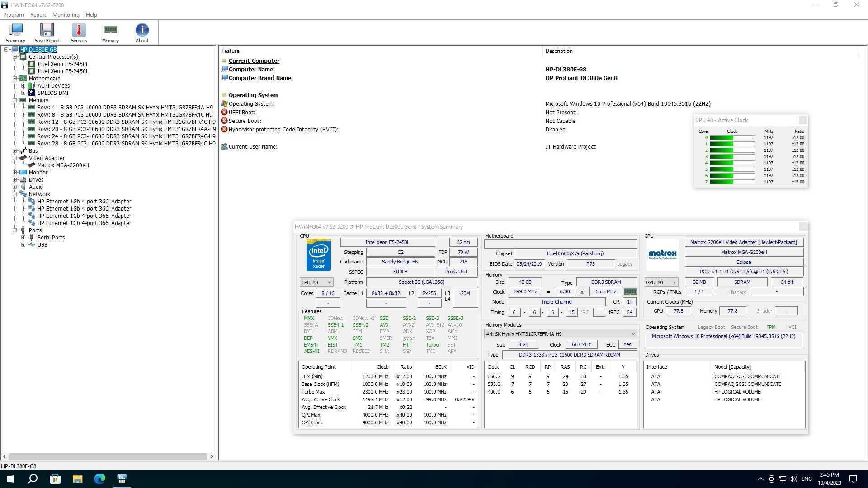The width and height of the screenshot is (868, 488).
Task: Click the Feature column header
Action: pyautogui.click(x=381, y=51)
